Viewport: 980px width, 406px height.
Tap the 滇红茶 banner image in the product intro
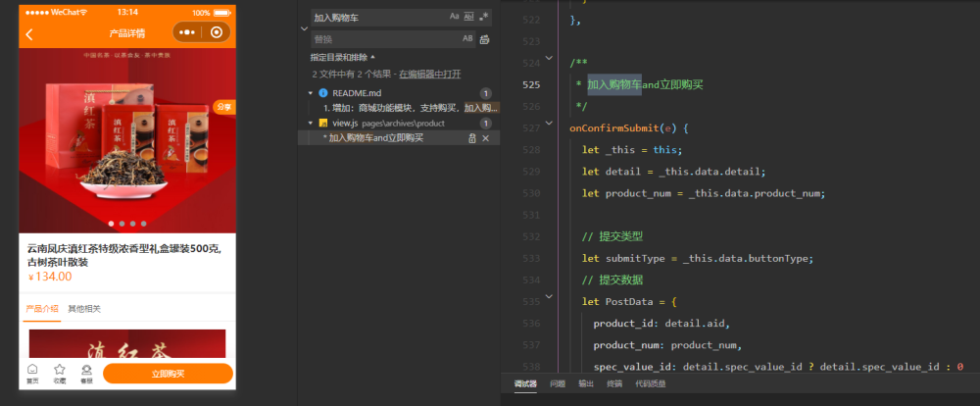click(127, 343)
